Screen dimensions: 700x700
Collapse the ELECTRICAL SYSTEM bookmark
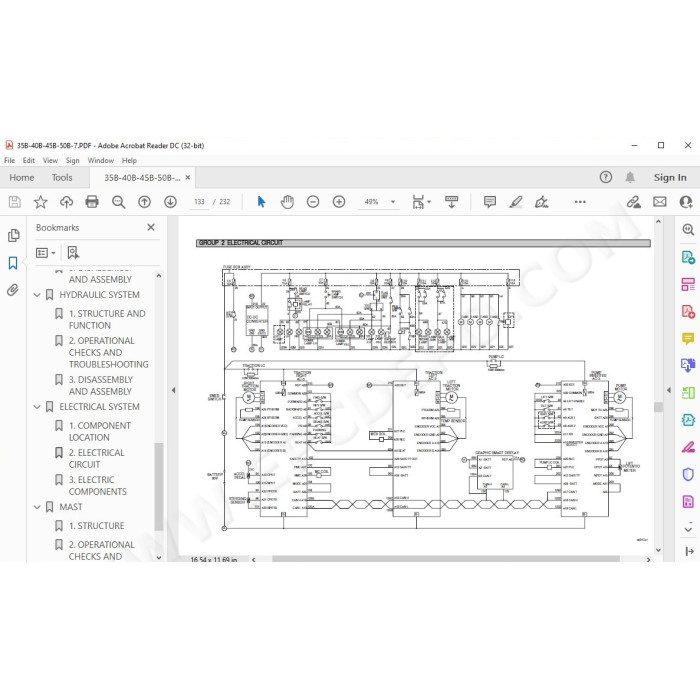click(x=37, y=407)
